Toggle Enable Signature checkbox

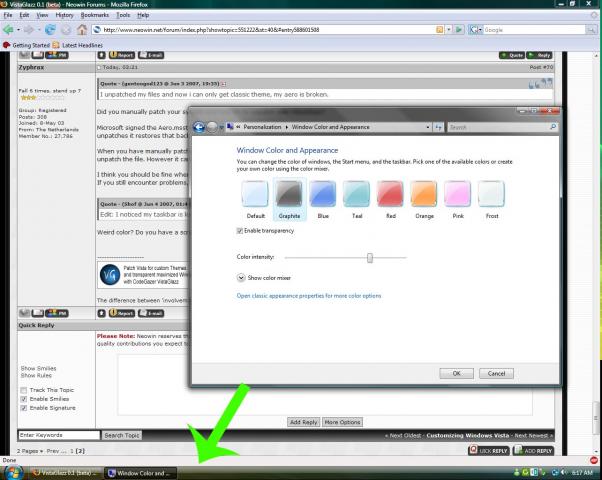tap(24, 408)
